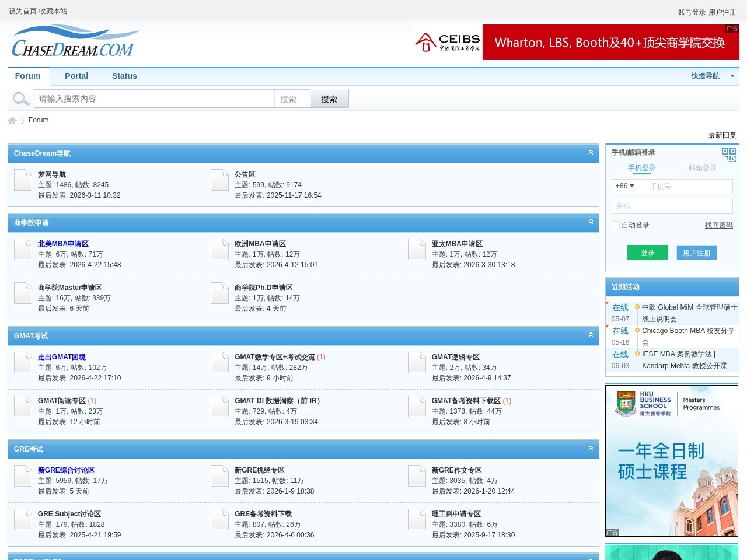Image resolution: width=747 pixels, height=560 pixels.
Task: Click forum icon beside GMAT备考资料下载区
Action: pyautogui.click(x=417, y=406)
